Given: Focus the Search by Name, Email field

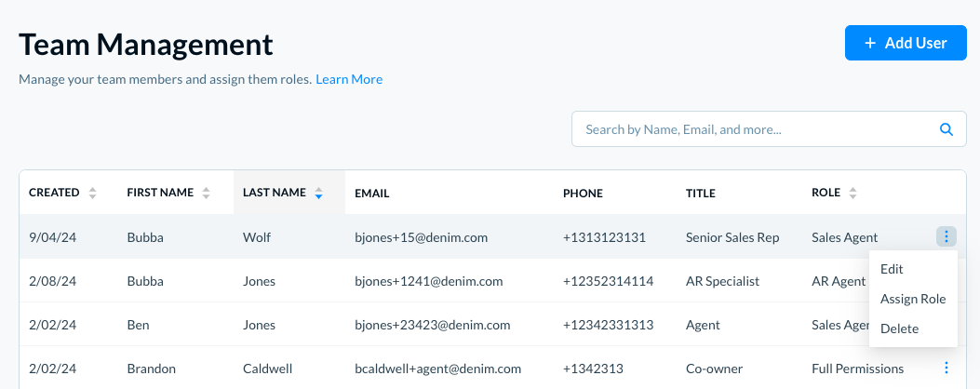Looking at the screenshot, I should tap(754, 129).
